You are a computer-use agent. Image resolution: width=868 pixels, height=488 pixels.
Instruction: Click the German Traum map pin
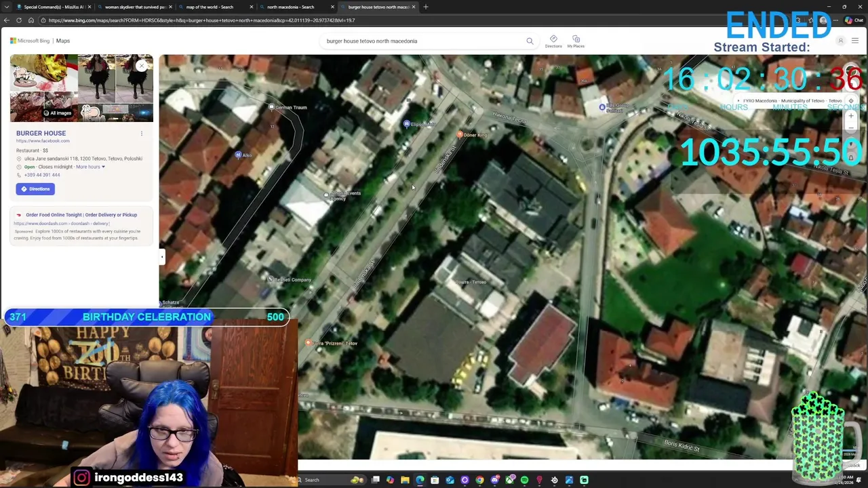271,107
